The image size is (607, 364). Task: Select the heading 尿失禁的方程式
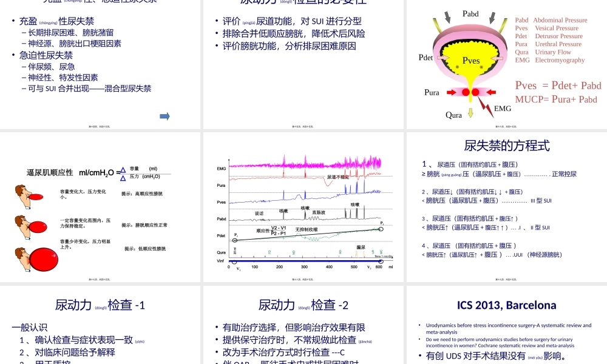click(x=507, y=146)
